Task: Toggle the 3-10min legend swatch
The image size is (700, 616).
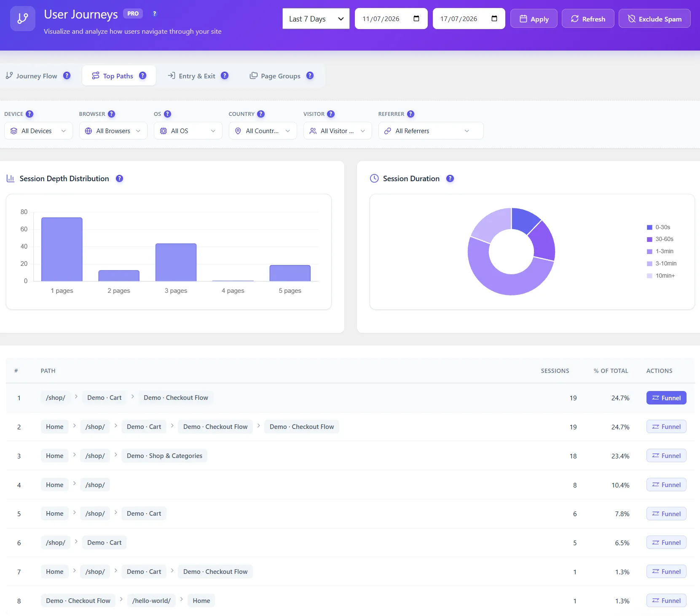Action: tap(649, 264)
